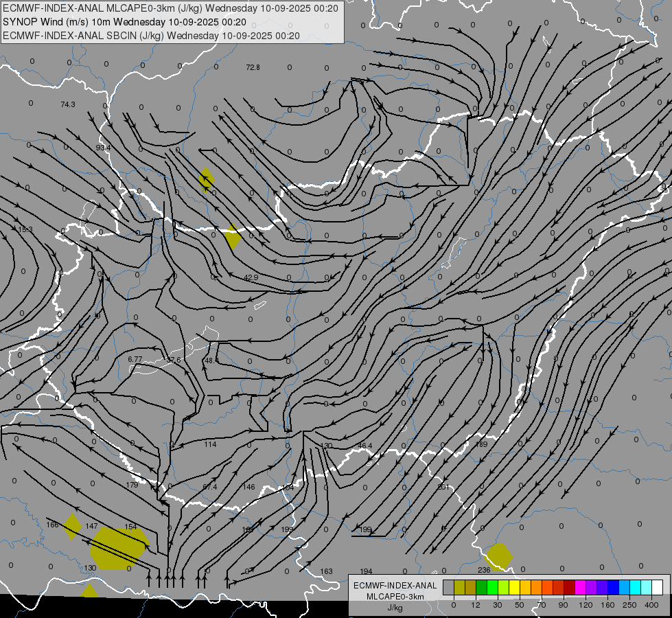This screenshot has width=672, height=618.
Task: Click the map value 74.3
Action: coord(68,104)
